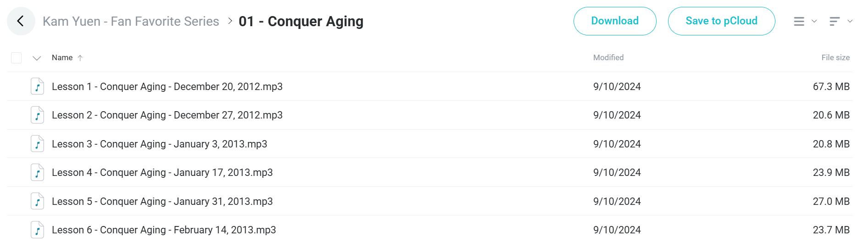This screenshot has height=243, width=868.
Task: Expand the selection chevron beside Name
Action: coord(37,58)
